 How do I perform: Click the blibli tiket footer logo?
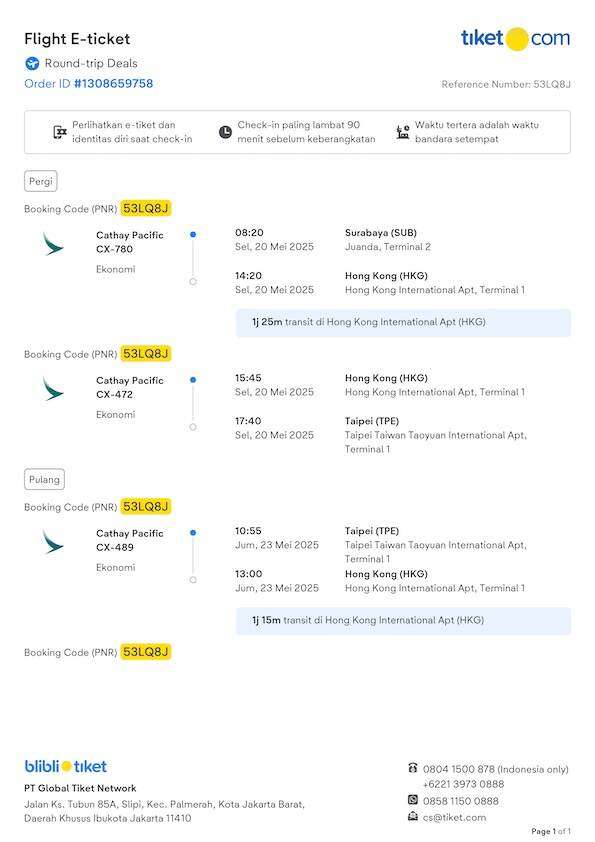click(66, 766)
